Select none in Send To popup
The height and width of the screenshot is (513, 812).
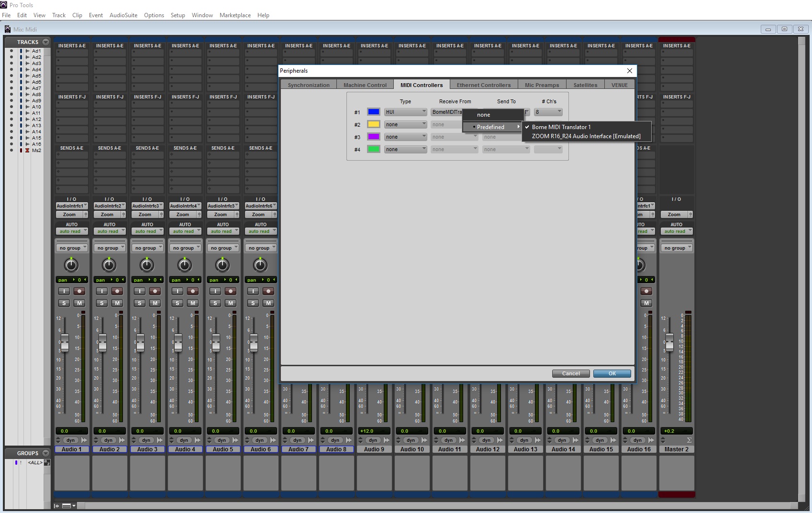[x=493, y=115]
